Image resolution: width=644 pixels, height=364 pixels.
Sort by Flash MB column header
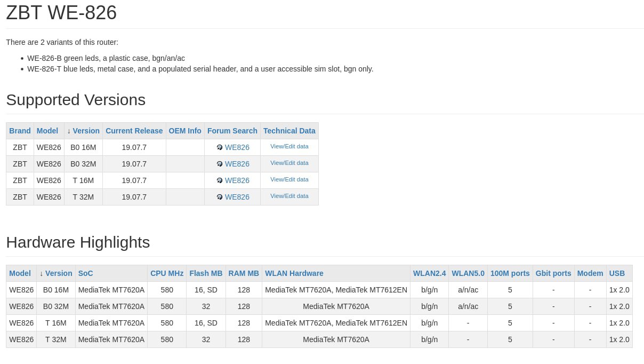coord(206,273)
